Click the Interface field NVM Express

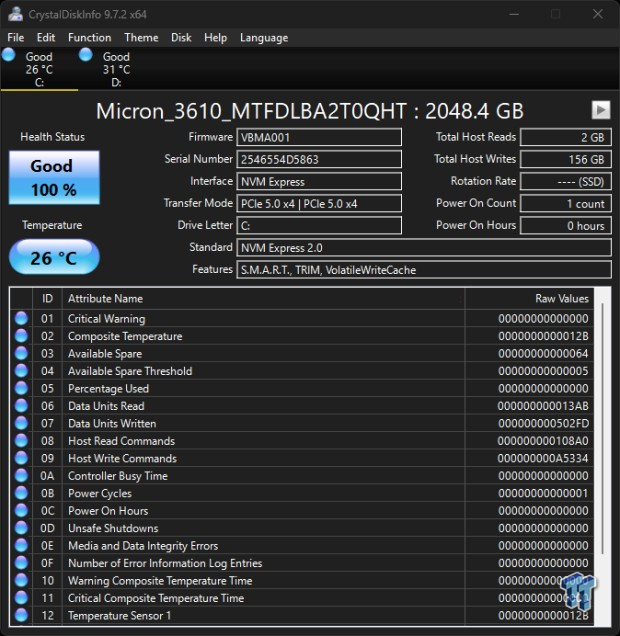click(x=319, y=181)
